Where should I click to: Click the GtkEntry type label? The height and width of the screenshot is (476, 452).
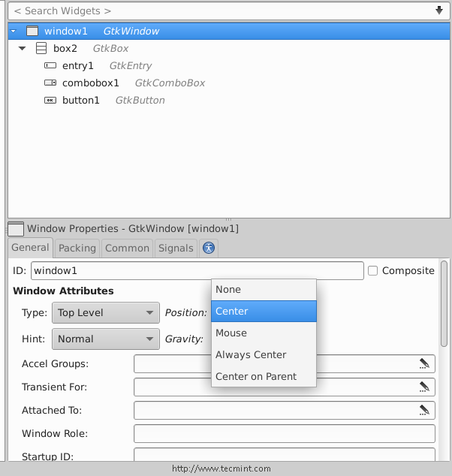(131, 65)
